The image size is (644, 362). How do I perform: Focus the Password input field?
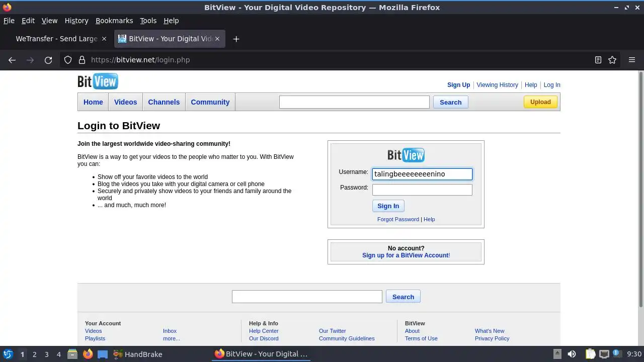422,190
